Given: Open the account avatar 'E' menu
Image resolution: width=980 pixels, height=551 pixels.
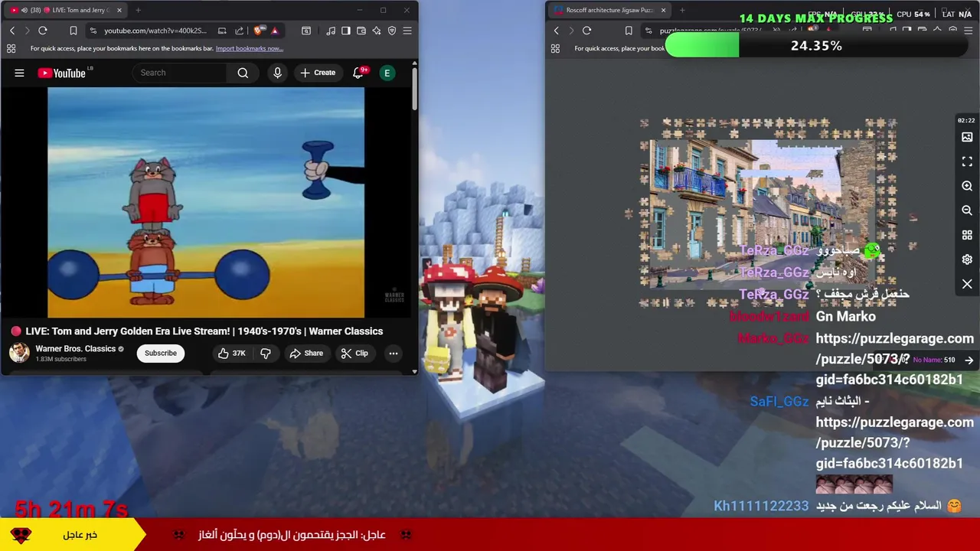Looking at the screenshot, I should pyautogui.click(x=387, y=73).
